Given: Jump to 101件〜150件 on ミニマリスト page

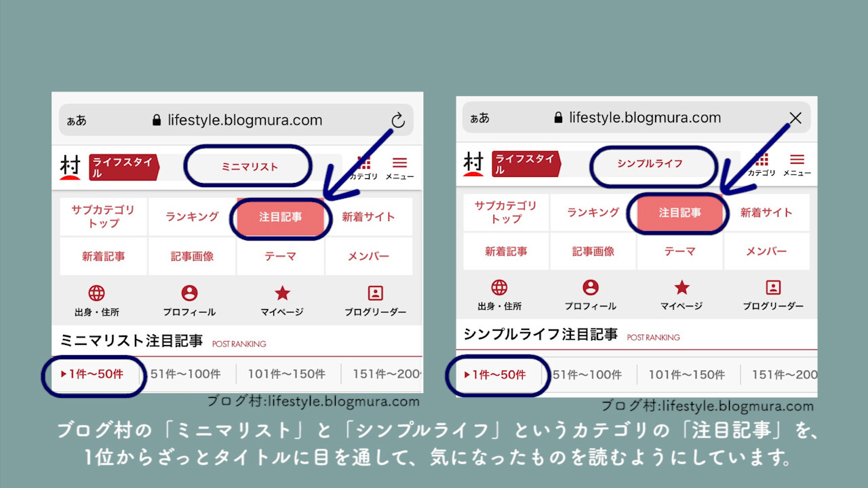Looking at the screenshot, I should coord(287,373).
